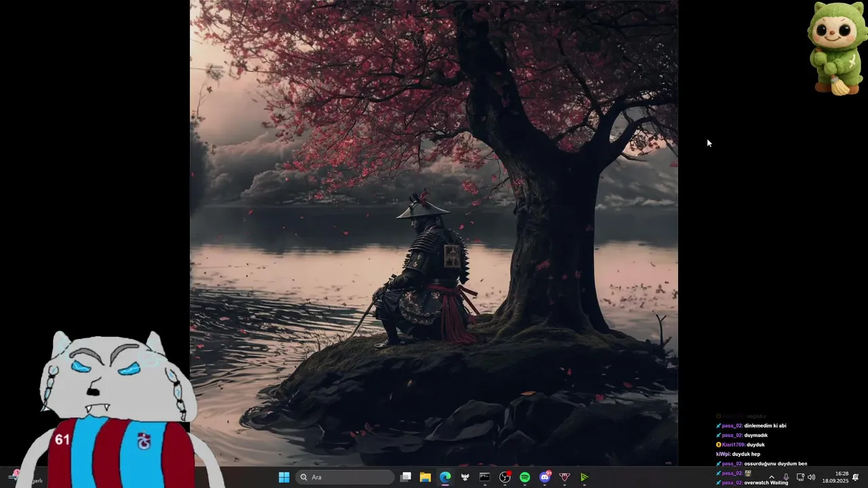Open Discord with the notification badge
Viewport: 868px width, 488px height.
pyautogui.click(x=545, y=477)
